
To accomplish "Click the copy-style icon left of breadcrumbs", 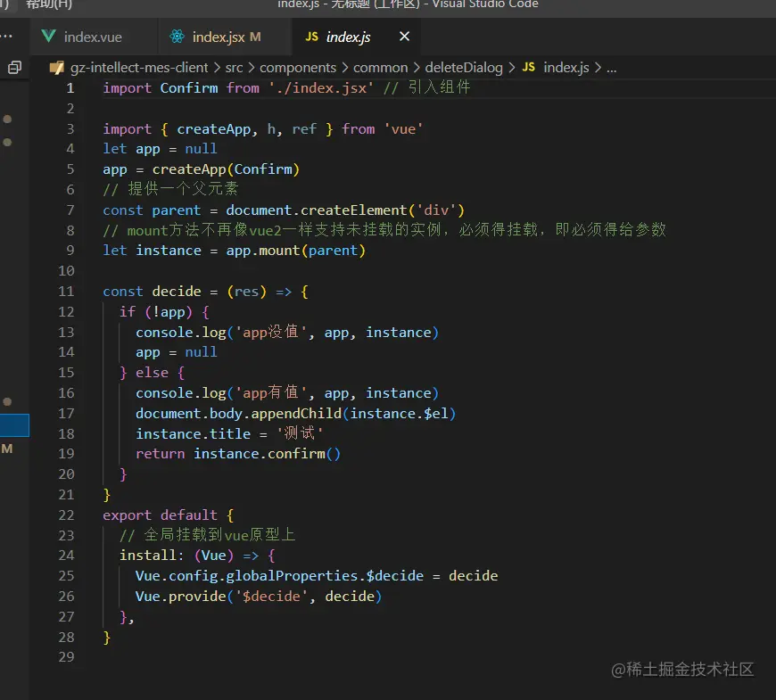I will [x=15, y=67].
